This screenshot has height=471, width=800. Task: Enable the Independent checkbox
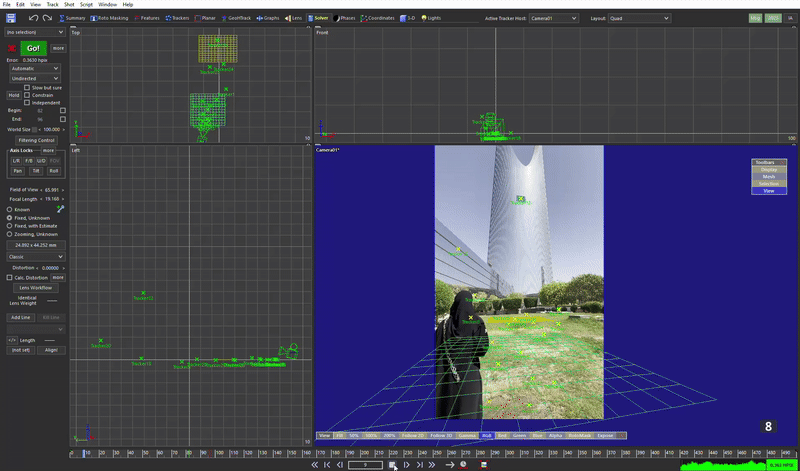tap(27, 103)
